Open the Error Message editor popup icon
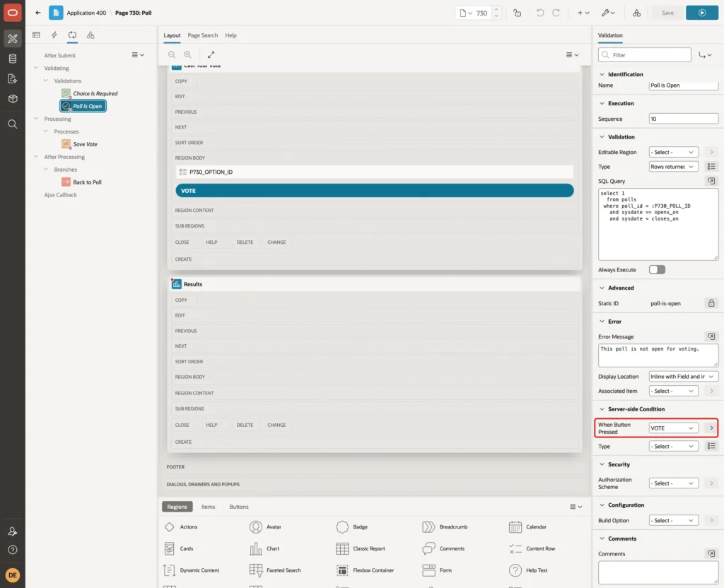Image resolution: width=724 pixels, height=588 pixels. pos(711,336)
